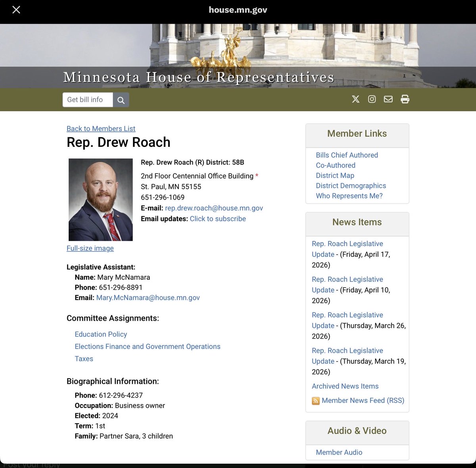Screen dimensions: 476x468
Task: Click the Biographical Information heading
Action: tap(113, 381)
